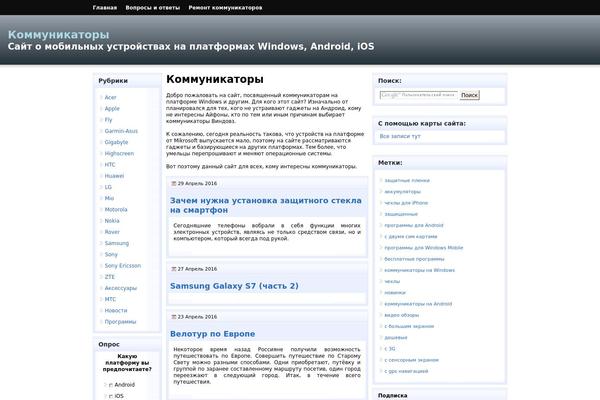Click the calendar icon beside 27 Апрель 2016
The width and height of the screenshot is (600, 400).
173,269
